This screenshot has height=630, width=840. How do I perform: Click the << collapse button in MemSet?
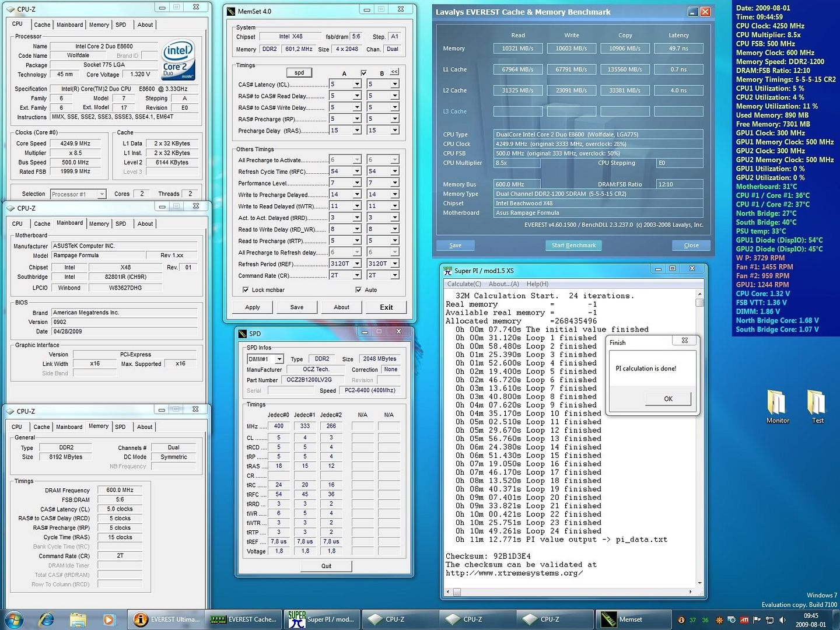(x=394, y=72)
